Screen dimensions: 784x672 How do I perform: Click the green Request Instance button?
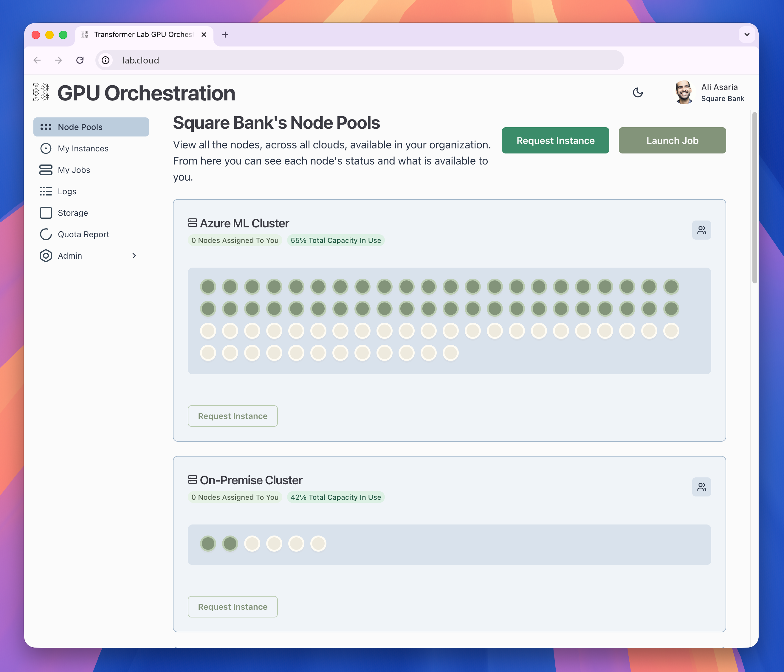point(555,141)
